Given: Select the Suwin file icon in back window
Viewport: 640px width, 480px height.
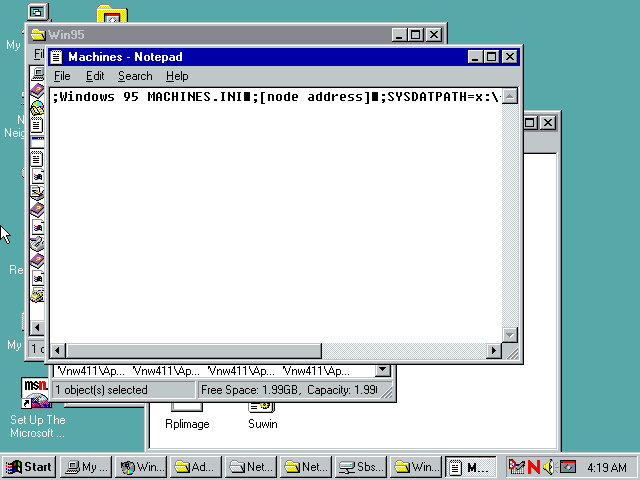Looking at the screenshot, I should click(x=262, y=407).
